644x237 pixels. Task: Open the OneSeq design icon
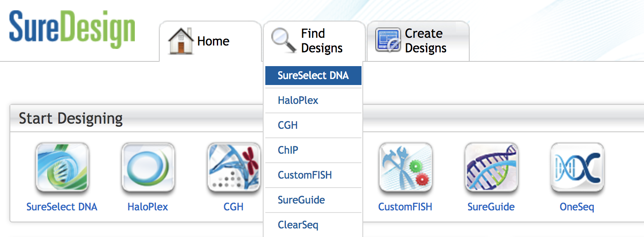tap(577, 167)
